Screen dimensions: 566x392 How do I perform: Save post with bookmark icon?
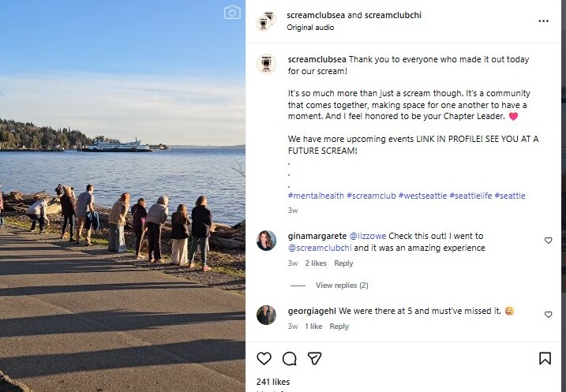(545, 359)
